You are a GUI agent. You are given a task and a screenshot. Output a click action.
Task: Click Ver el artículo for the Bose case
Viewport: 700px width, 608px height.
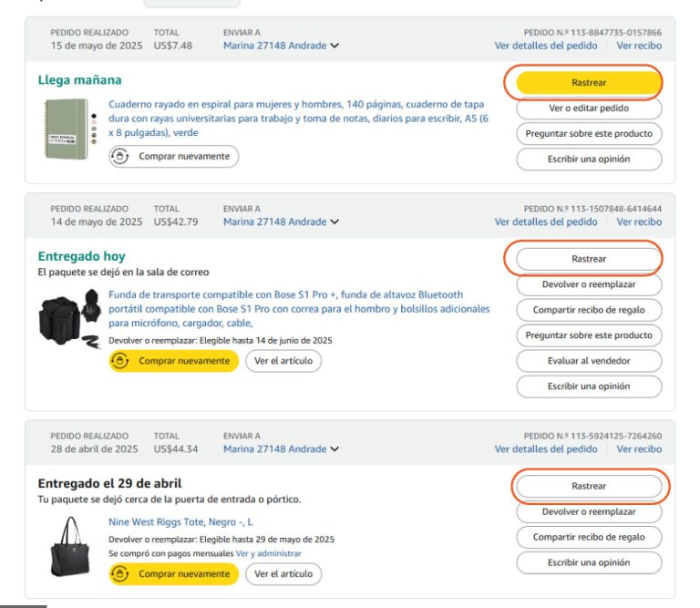pos(283,361)
